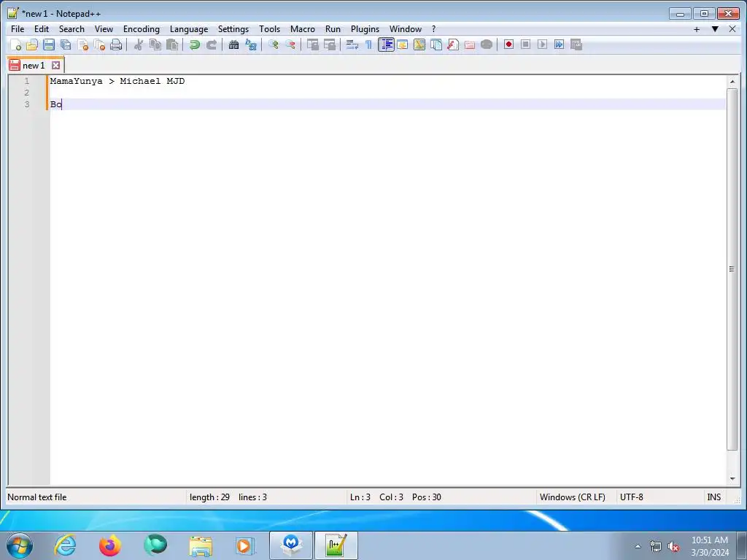
Task: Run macro multiple times icon
Action: 560,44
